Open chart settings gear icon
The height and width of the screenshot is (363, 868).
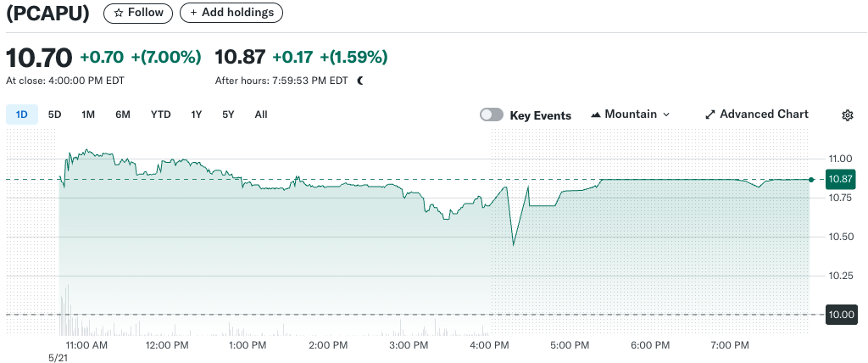tap(847, 115)
